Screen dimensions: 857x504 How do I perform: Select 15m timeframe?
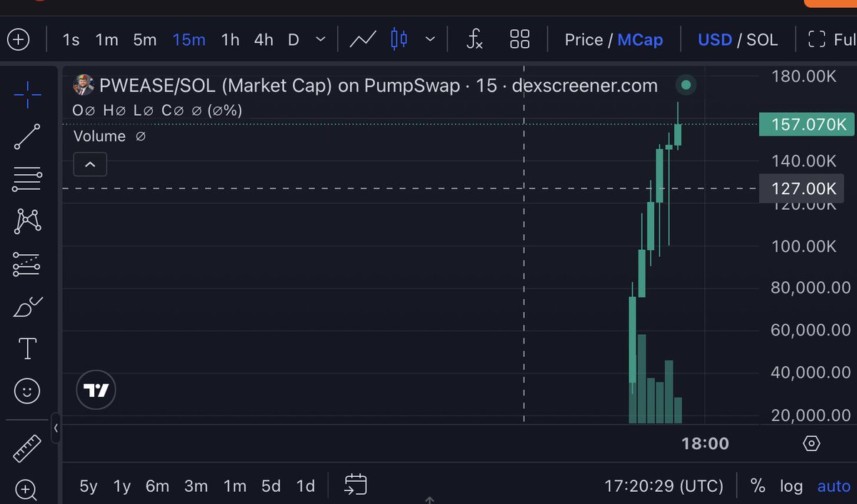click(x=189, y=40)
